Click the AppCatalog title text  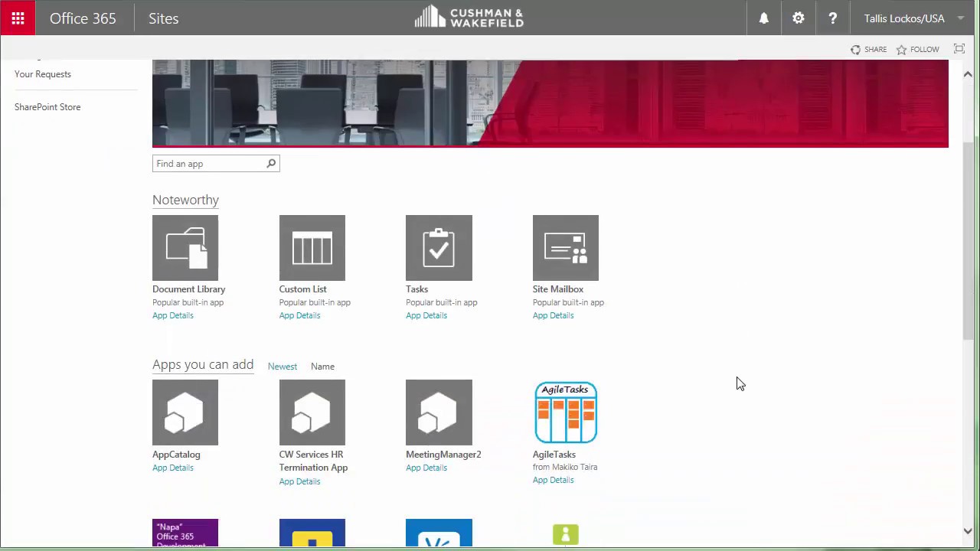tap(176, 455)
